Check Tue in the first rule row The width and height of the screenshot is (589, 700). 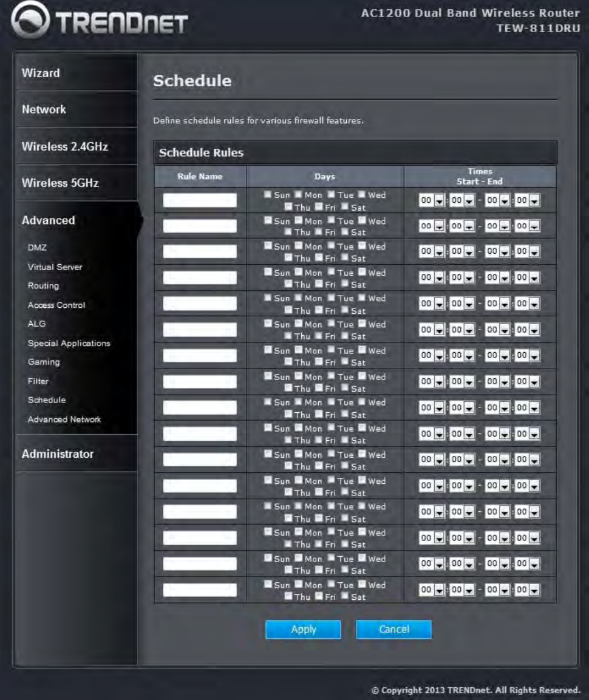[332, 194]
